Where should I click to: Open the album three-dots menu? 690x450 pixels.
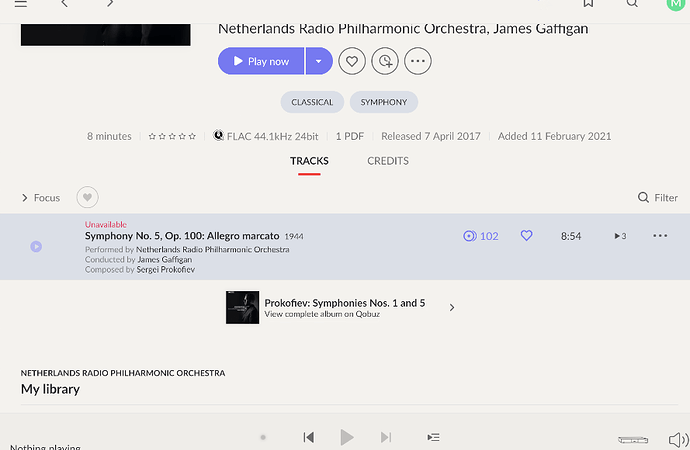[418, 61]
